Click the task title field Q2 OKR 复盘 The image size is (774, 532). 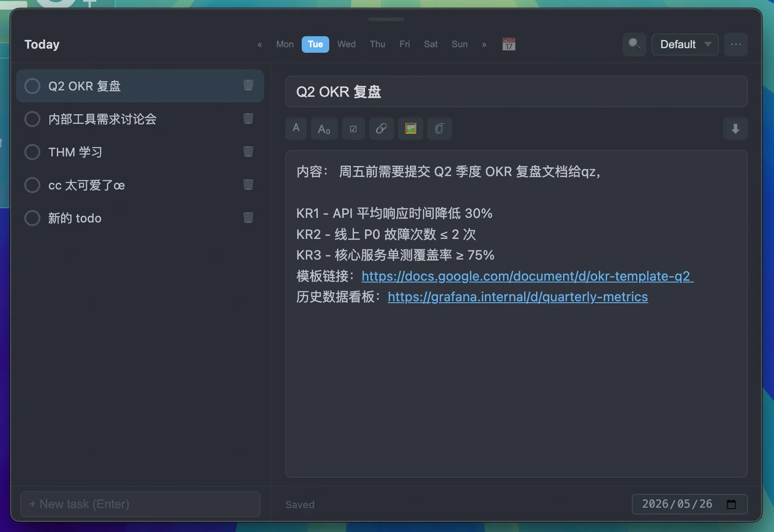click(x=516, y=92)
